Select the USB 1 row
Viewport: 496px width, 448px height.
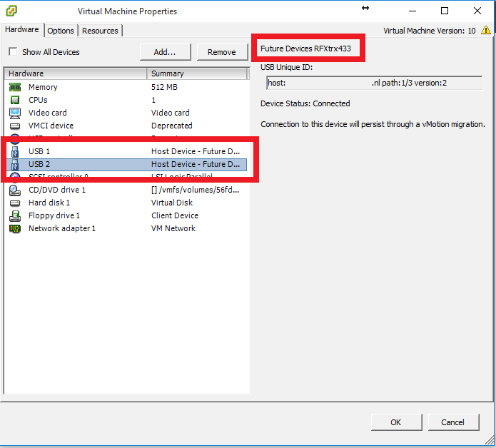[126, 151]
